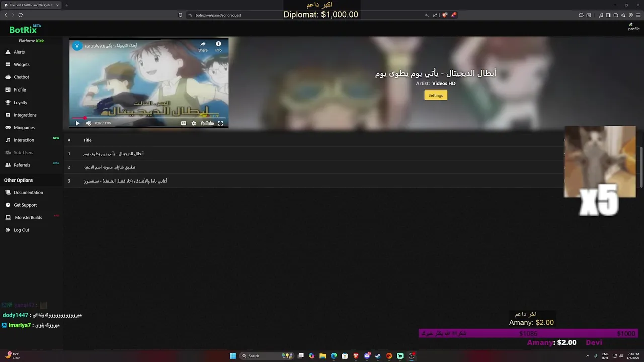Close the BotRix browser tab
The width and height of the screenshot is (644, 362).
click(x=57, y=5)
